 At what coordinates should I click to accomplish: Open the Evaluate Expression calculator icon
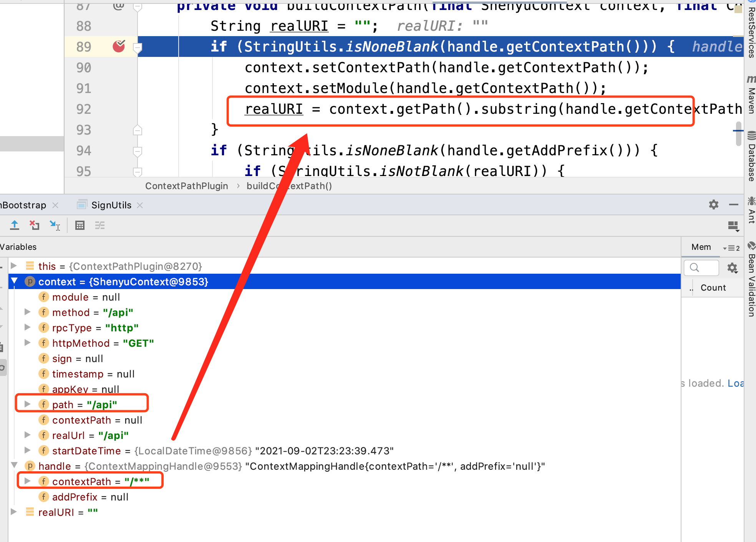[80, 225]
